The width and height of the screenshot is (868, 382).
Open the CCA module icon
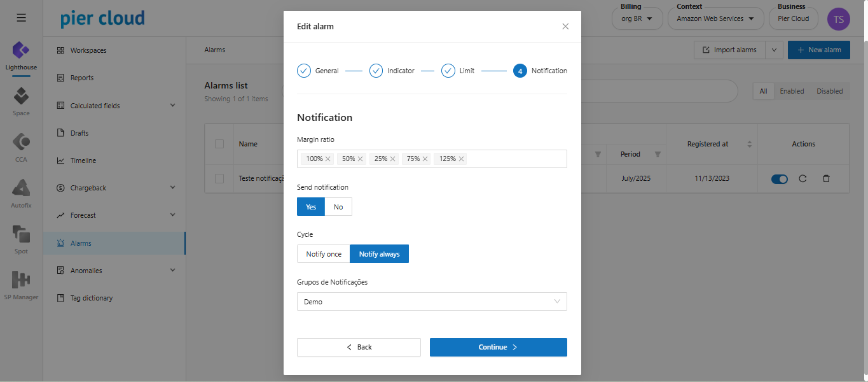(x=21, y=143)
